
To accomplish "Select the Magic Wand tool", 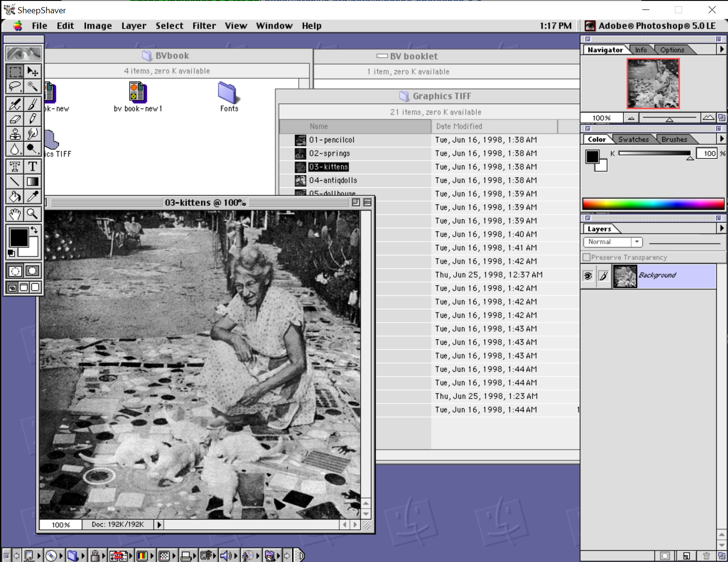I will (x=33, y=86).
